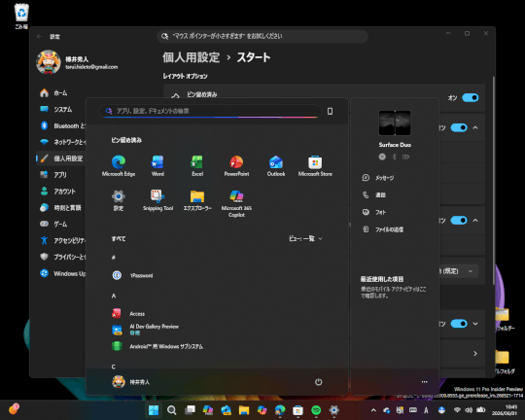The height and width of the screenshot is (420, 525).
Task: Open Task View on the taskbar
Action: [x=190, y=410]
